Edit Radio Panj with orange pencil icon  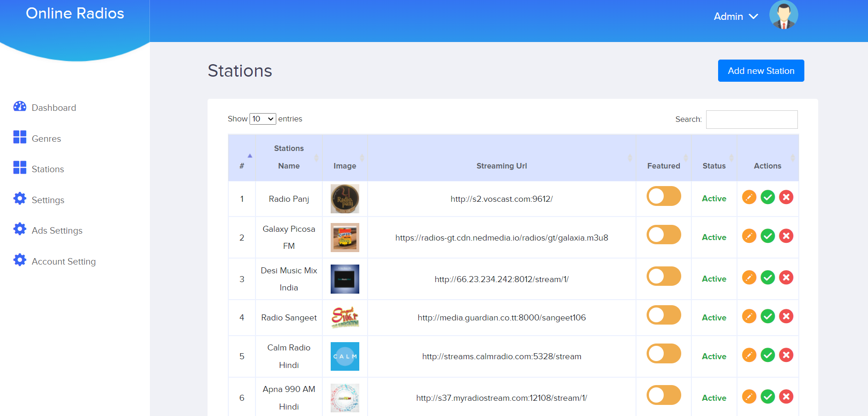click(x=749, y=197)
